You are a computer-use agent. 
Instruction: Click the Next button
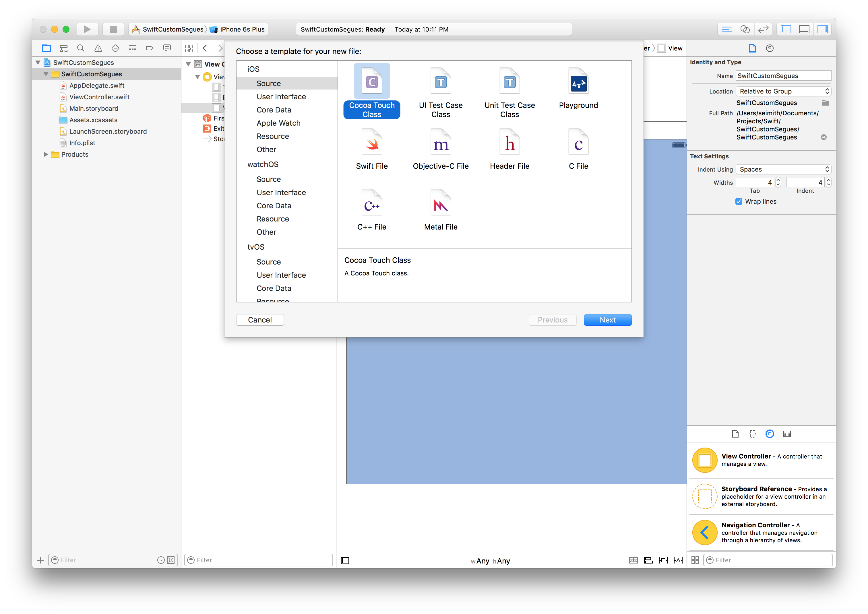(x=607, y=320)
